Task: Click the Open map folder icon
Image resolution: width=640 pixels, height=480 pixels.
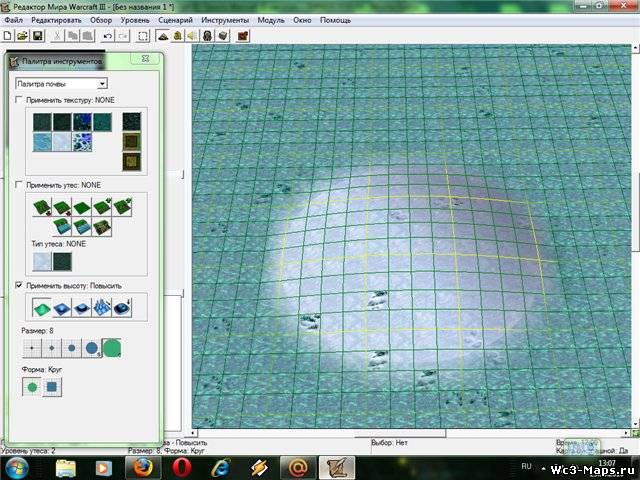Action: 22,36
